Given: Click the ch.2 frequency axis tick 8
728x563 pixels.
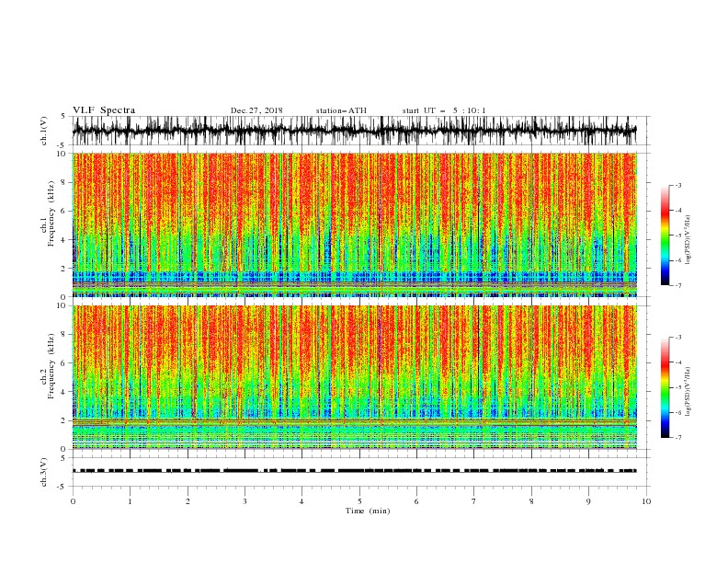Looking at the screenshot, I should tap(64, 335).
